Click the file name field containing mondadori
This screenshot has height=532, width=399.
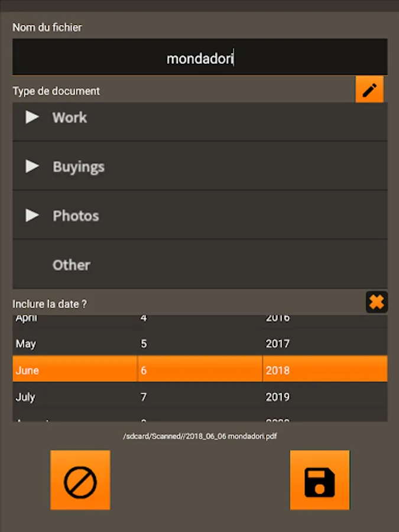pyautogui.click(x=200, y=57)
